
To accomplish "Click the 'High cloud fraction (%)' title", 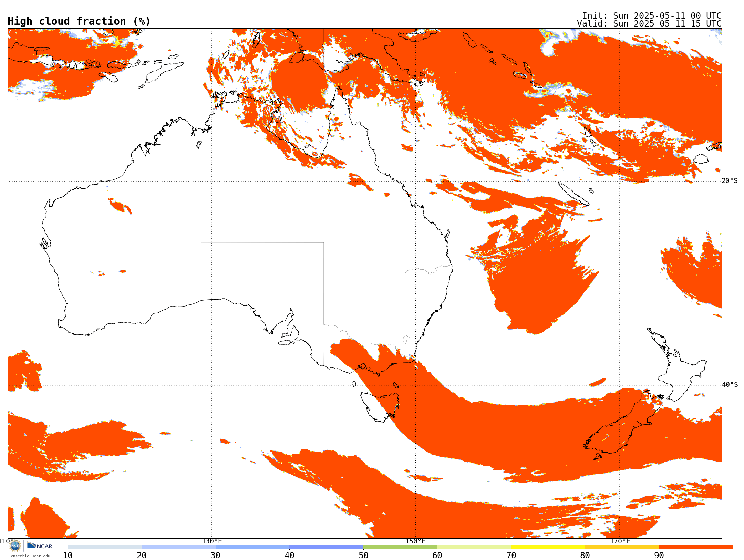I will pos(79,21).
